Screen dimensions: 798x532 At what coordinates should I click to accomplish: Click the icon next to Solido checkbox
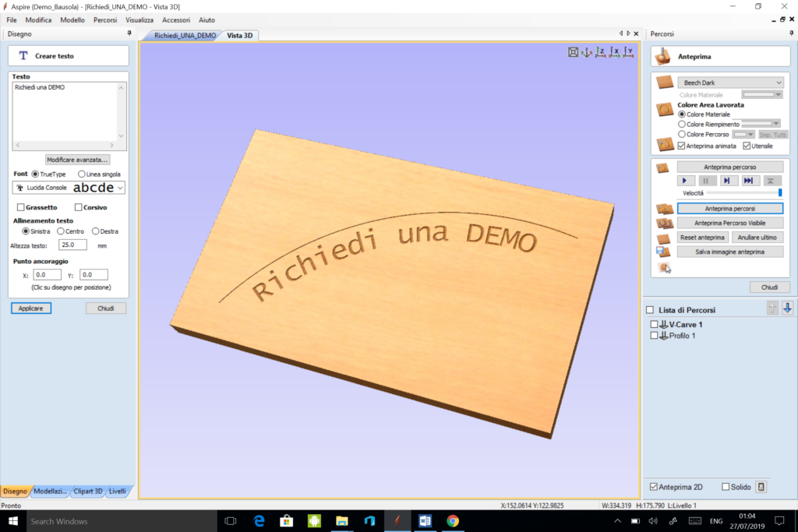(761, 487)
